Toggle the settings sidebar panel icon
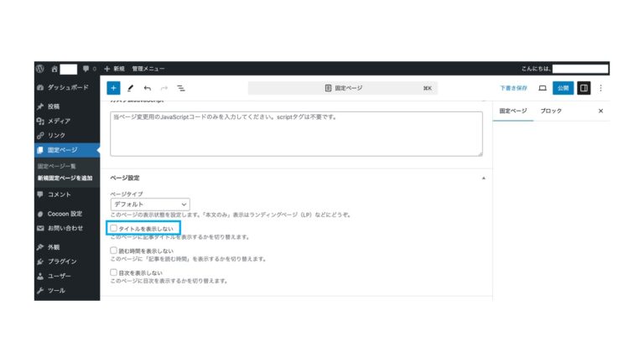This screenshot has height=362, width=644. click(x=584, y=88)
